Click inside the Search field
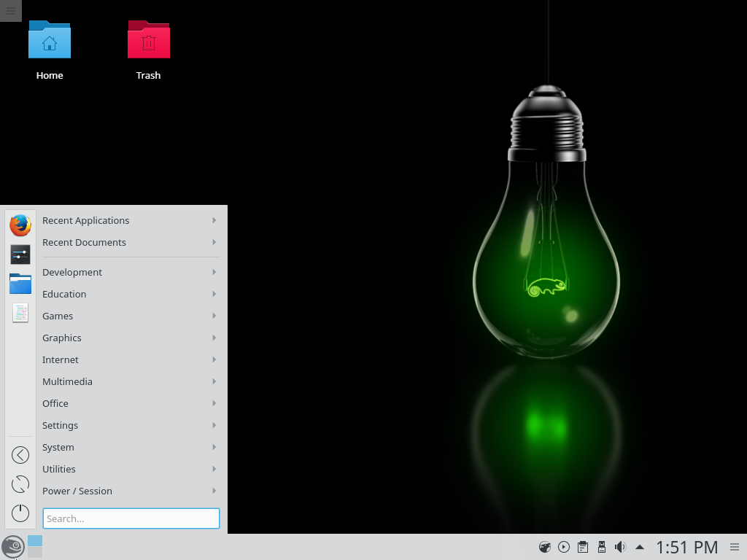The height and width of the screenshot is (560, 747). click(x=131, y=518)
